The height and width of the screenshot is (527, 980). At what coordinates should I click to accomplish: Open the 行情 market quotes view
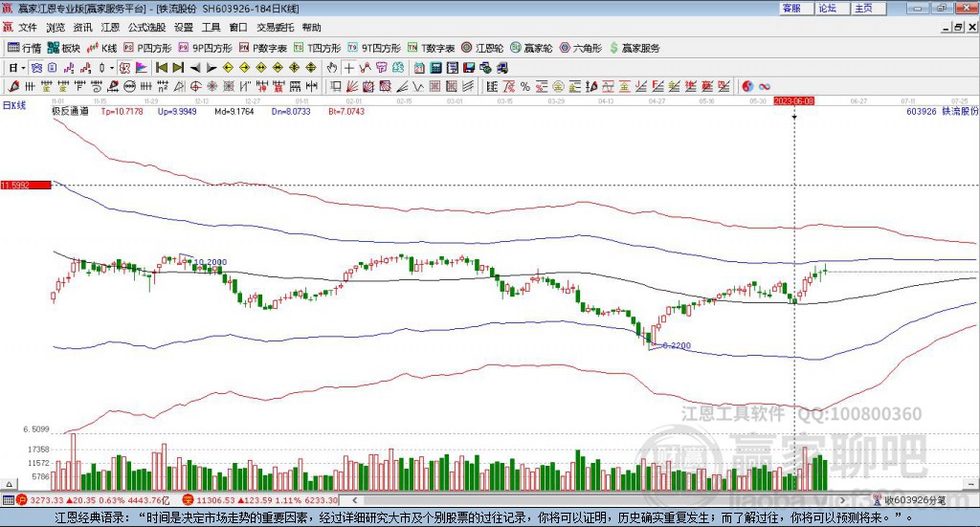click(24, 48)
